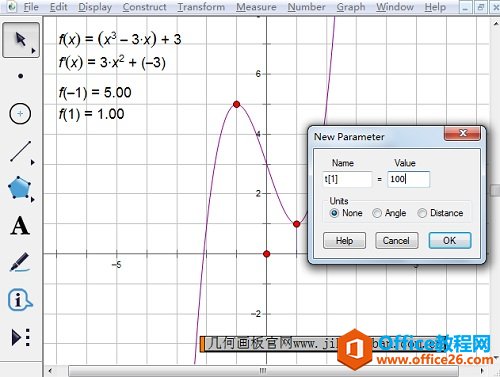This screenshot has height=377, width=500.
Task: Restore the document window
Action: 481,8
